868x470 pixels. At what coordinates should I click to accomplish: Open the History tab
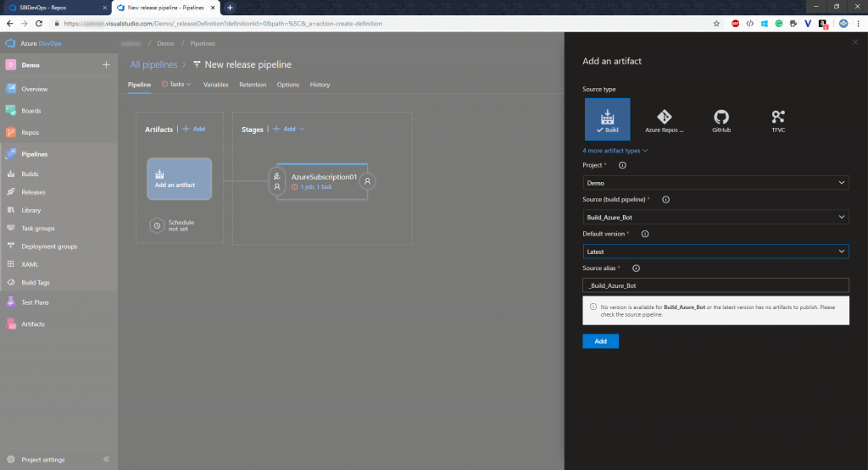click(x=320, y=85)
